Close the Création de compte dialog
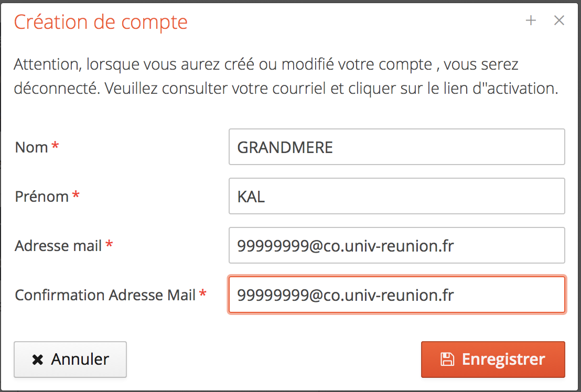 point(559,20)
